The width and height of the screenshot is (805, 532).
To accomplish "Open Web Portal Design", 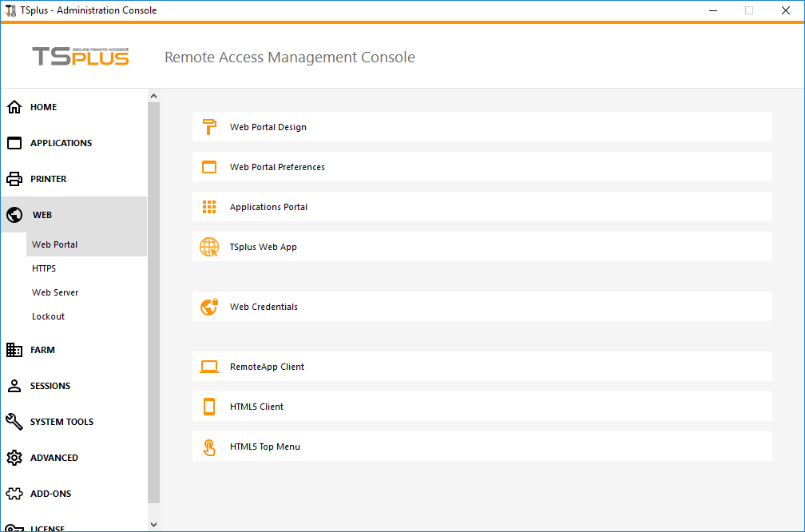I will point(482,126).
